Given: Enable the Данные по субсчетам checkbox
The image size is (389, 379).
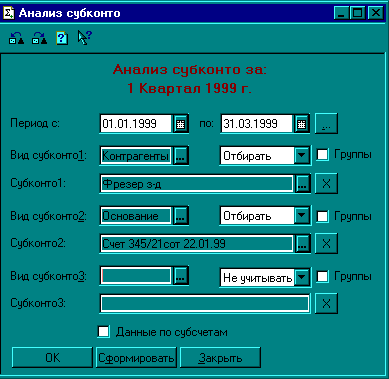Looking at the screenshot, I should pos(104,332).
